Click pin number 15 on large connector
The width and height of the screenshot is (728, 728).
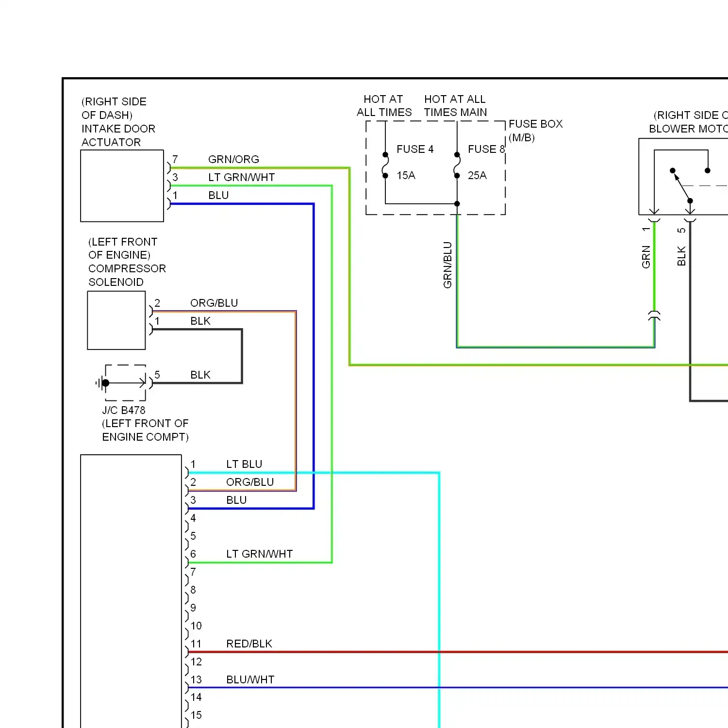tap(196, 715)
